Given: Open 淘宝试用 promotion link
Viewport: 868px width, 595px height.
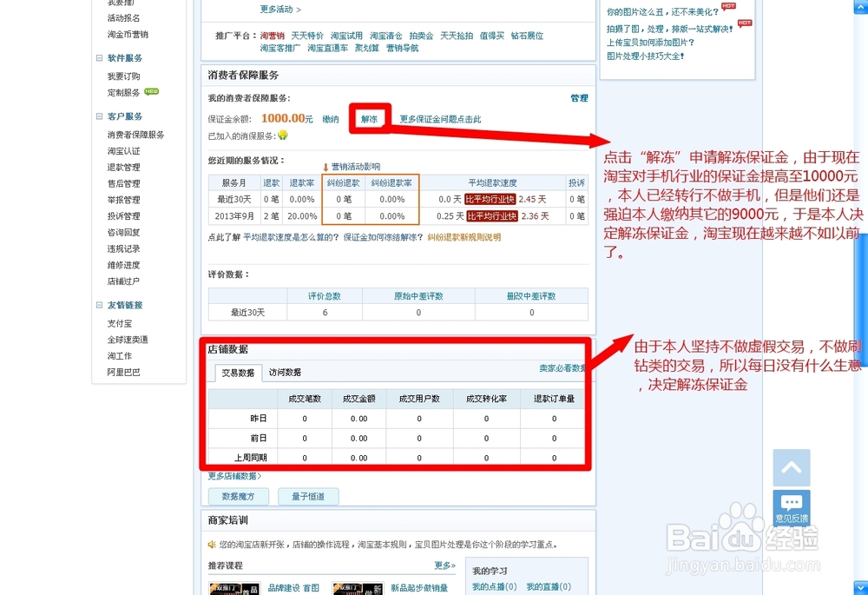Looking at the screenshot, I should [x=346, y=36].
